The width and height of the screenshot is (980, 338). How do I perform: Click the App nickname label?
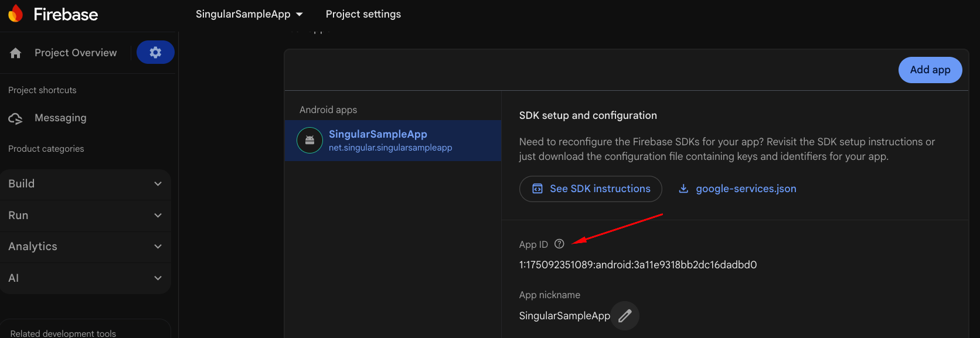(550, 295)
